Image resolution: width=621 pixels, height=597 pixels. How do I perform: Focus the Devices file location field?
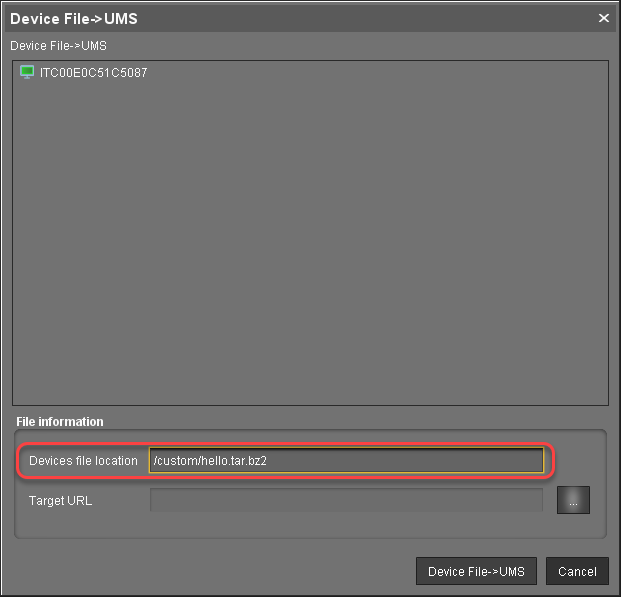(x=346, y=460)
